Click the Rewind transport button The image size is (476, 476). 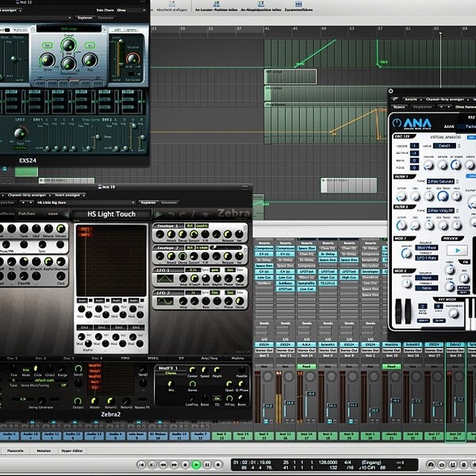(163, 464)
